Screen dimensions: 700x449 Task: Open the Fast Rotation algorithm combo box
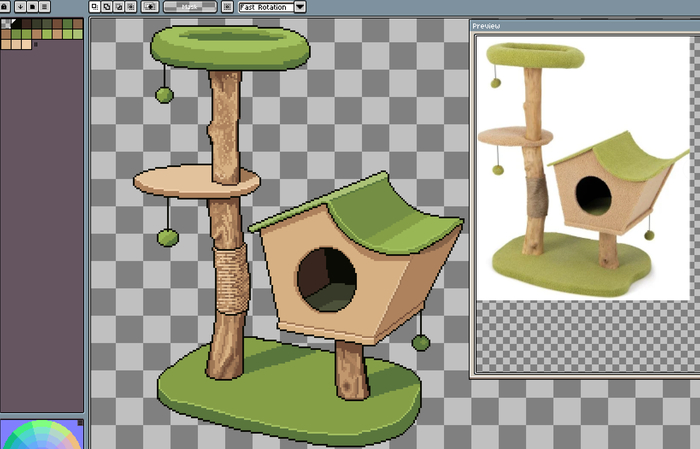click(x=265, y=7)
